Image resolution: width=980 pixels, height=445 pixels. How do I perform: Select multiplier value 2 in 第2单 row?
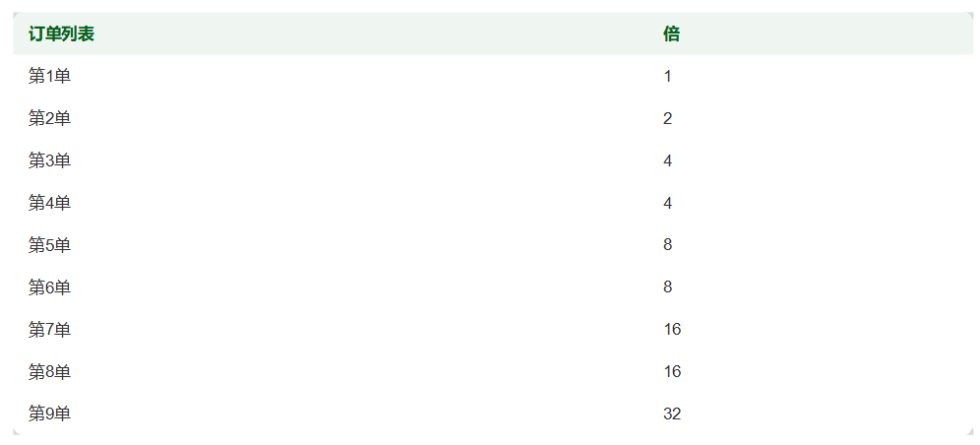coord(667,119)
